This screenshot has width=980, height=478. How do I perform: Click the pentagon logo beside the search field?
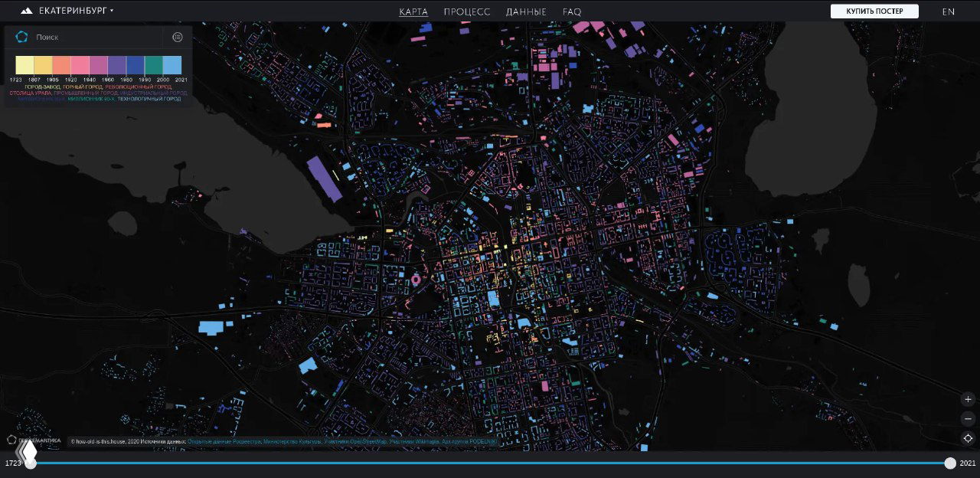click(x=21, y=37)
